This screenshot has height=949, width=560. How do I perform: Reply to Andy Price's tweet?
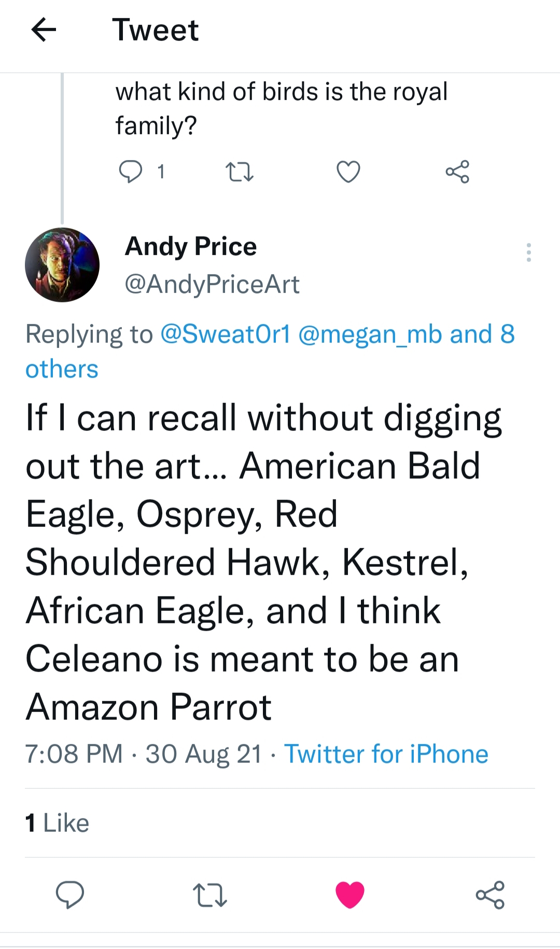click(x=70, y=895)
